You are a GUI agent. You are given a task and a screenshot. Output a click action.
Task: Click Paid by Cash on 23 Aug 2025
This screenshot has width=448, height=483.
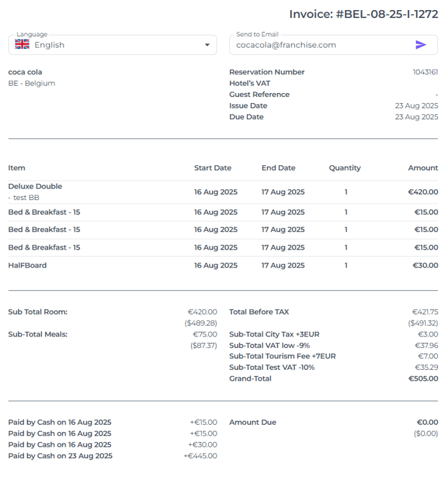pyautogui.click(x=60, y=456)
